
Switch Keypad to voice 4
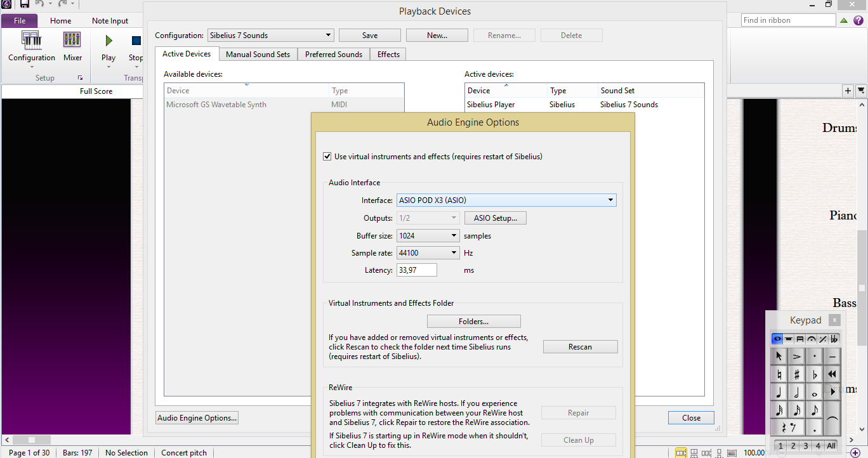pos(819,446)
